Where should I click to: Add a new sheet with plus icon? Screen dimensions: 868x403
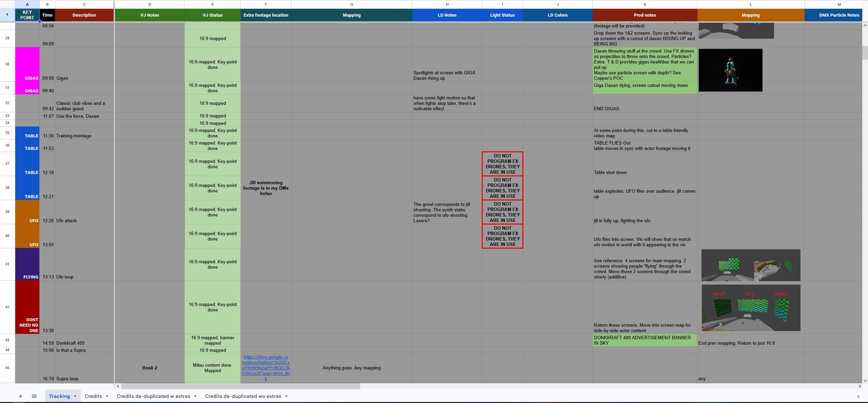(x=21, y=396)
